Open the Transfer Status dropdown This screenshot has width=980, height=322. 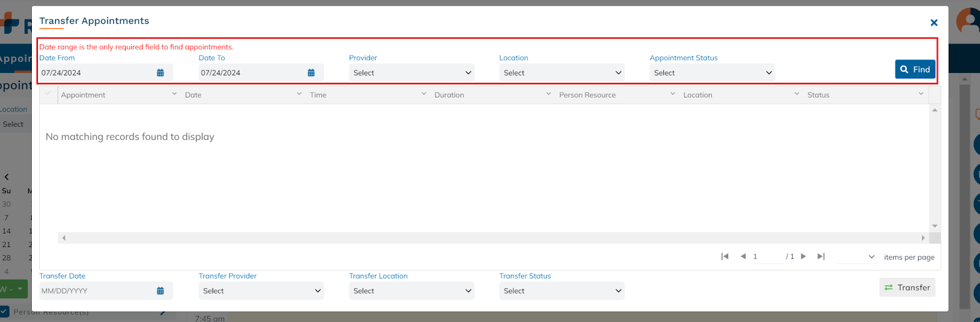click(x=562, y=291)
